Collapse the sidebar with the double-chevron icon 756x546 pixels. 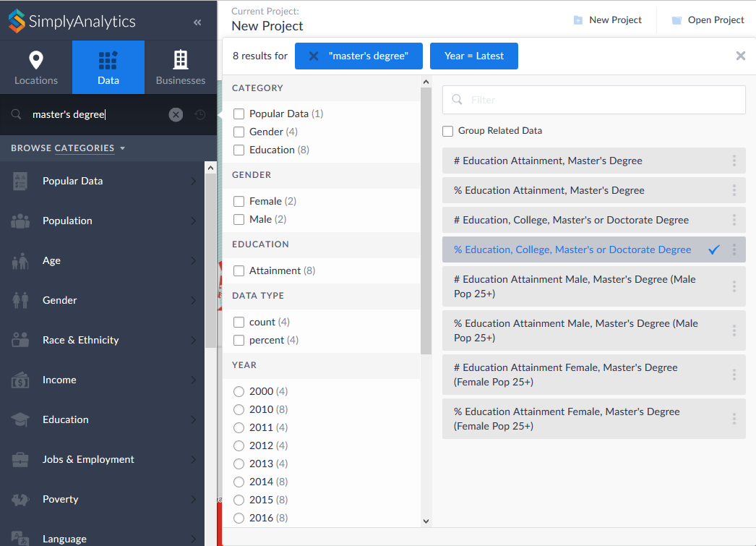(x=197, y=22)
